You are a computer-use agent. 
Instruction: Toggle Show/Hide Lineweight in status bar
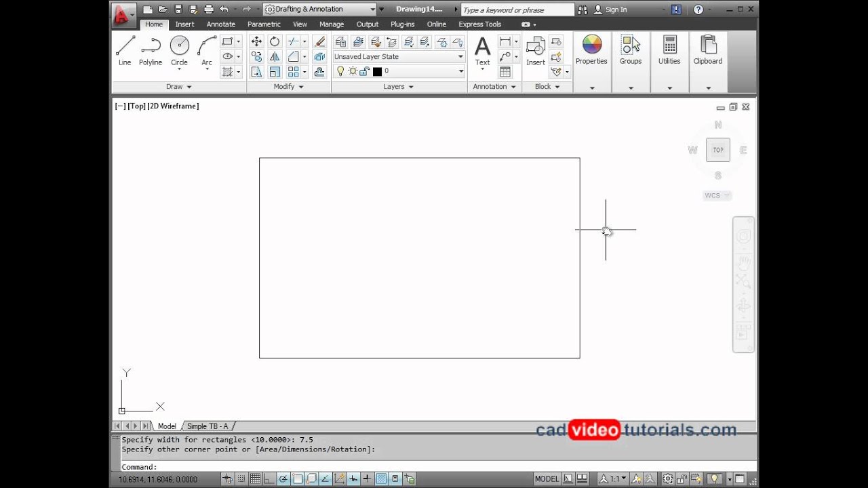[368, 479]
